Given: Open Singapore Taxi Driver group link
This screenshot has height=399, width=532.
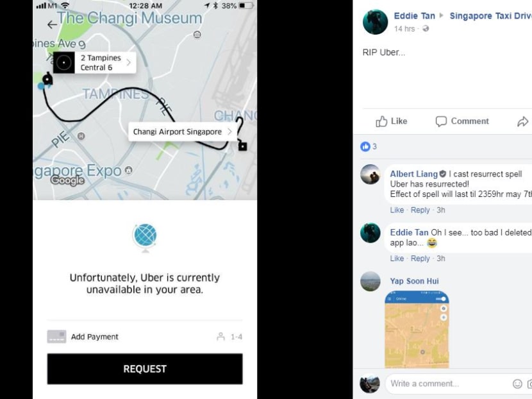Looking at the screenshot, I should [x=490, y=16].
